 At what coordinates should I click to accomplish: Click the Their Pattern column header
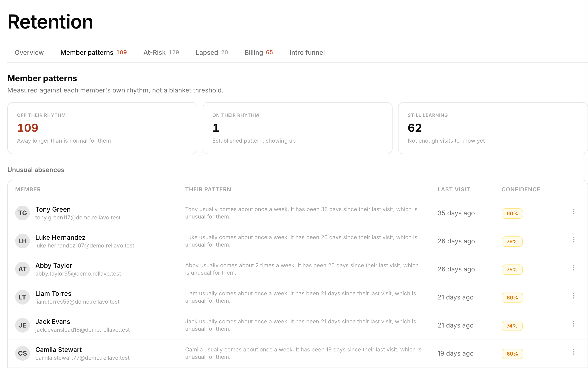(208, 189)
